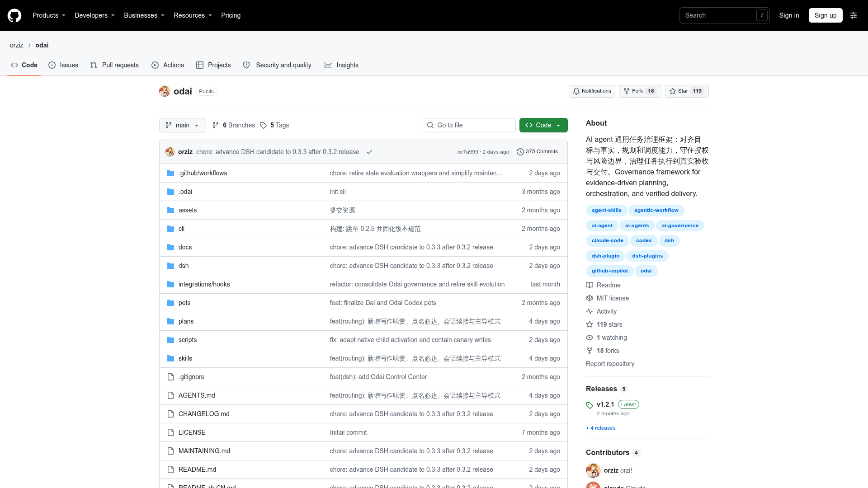Open the v1.2.1 release tag icon
This screenshot has width=868, height=488.
click(590, 405)
